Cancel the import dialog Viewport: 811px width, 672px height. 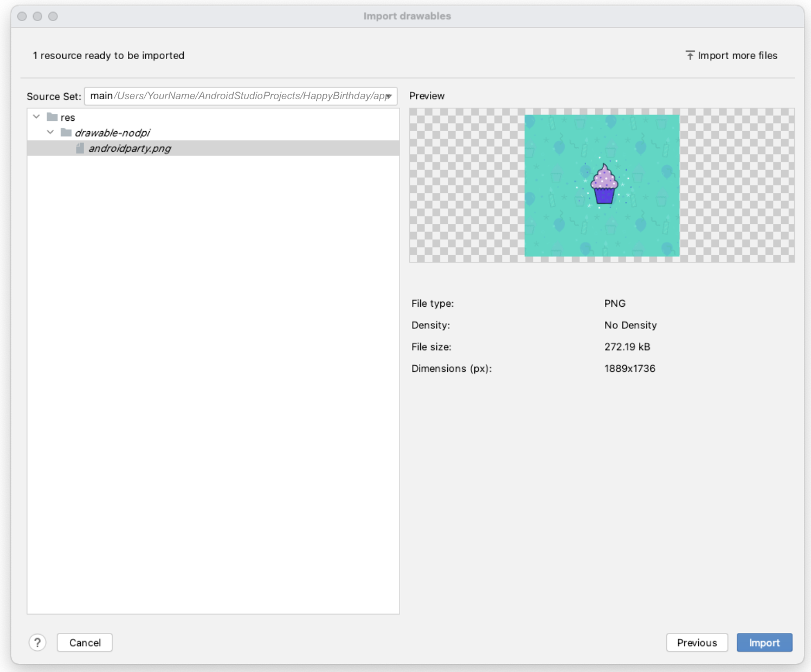click(85, 643)
